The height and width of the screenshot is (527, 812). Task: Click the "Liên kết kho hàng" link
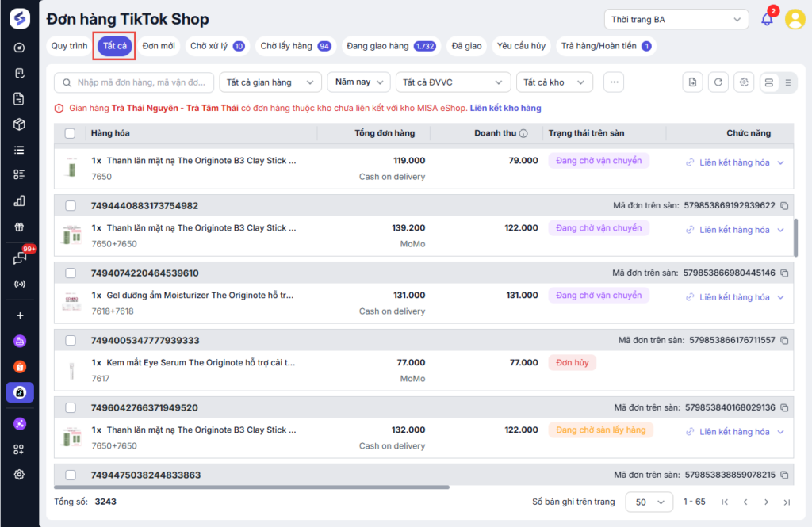click(x=505, y=108)
